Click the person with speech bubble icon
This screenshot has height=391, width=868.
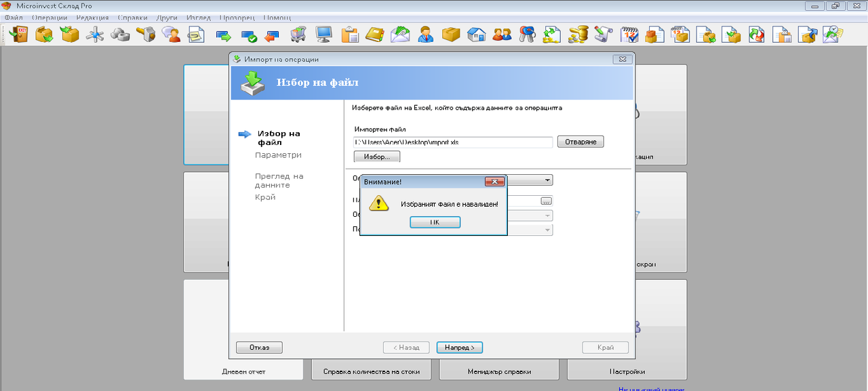pyautogui.click(x=170, y=34)
